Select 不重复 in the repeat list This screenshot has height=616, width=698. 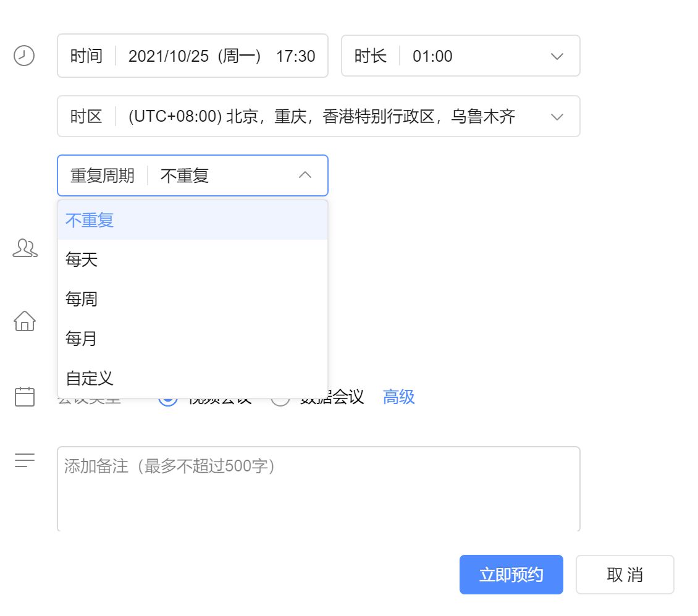[88, 220]
